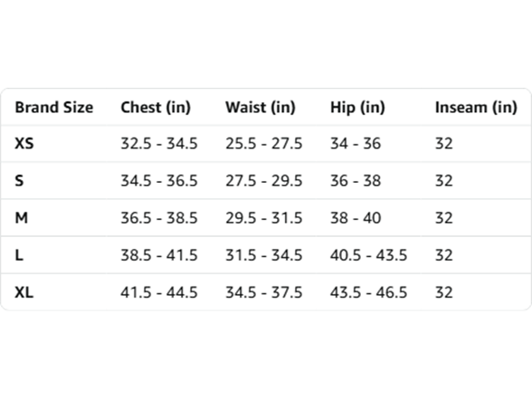This screenshot has height=399, width=532.
Task: Select the XS size row label
Action: pos(24,144)
